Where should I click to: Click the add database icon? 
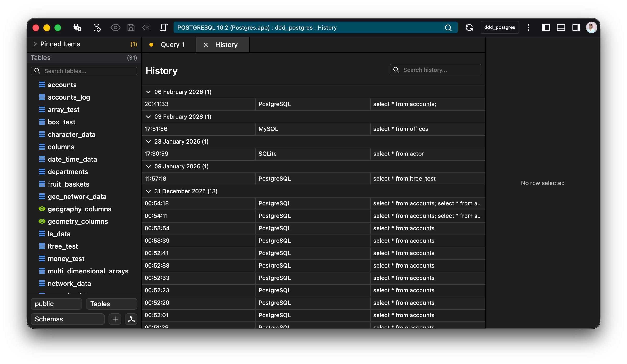[97, 28]
